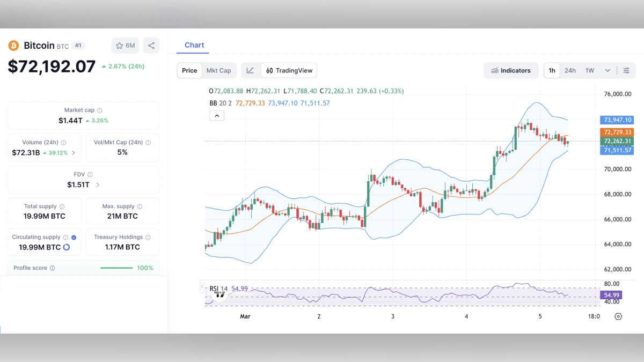
Task: Click the Bitcoin coin logo
Action: click(x=13, y=46)
